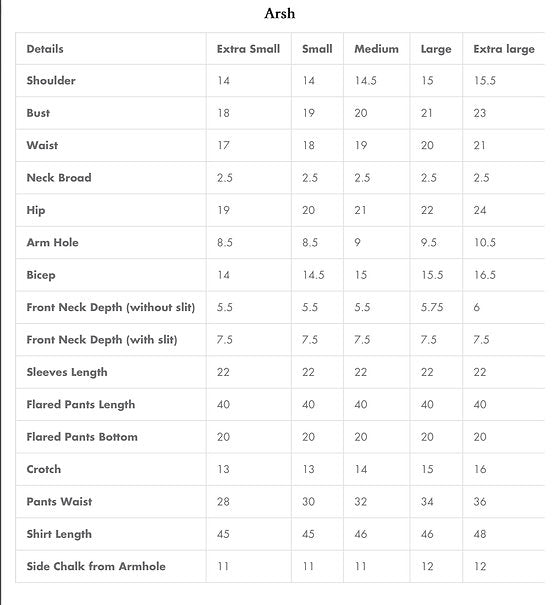This screenshot has height=605, width=558.
Task: Click Front Neck Depth (without slit) label
Action: click(111, 308)
